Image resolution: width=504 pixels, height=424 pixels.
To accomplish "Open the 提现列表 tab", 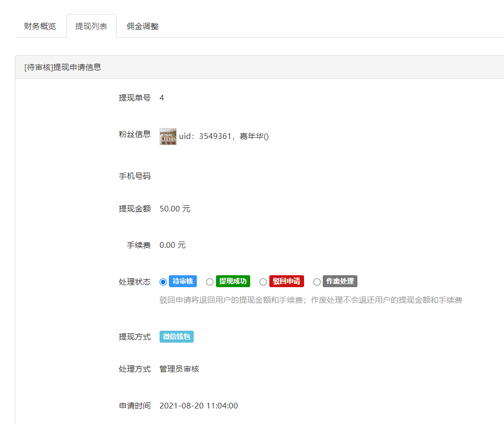I will click(91, 26).
